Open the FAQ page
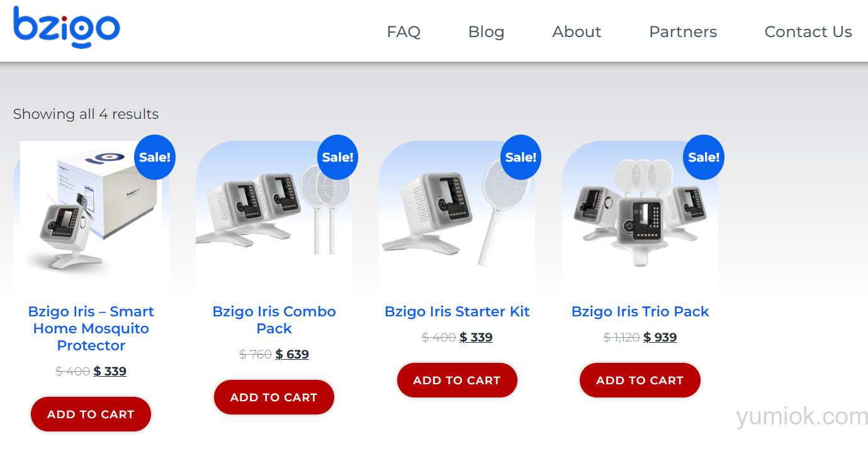 coord(403,32)
